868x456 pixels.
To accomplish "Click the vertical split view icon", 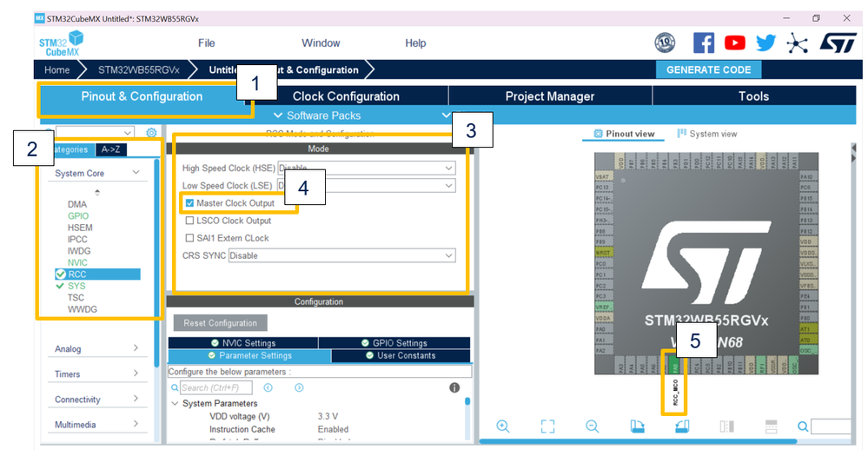I will click(x=726, y=426).
